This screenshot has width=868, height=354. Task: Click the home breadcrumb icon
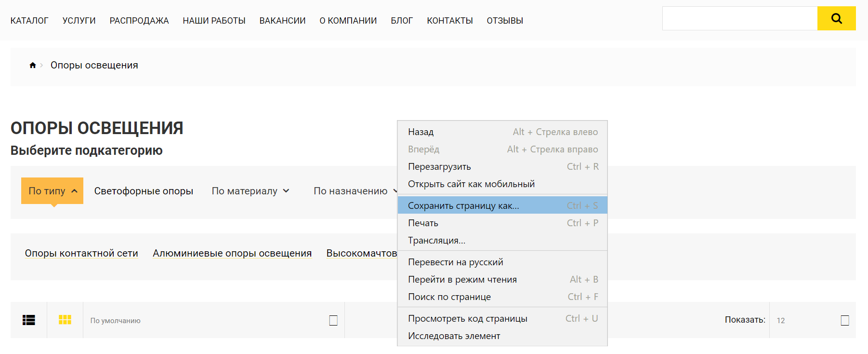pyautogui.click(x=33, y=65)
